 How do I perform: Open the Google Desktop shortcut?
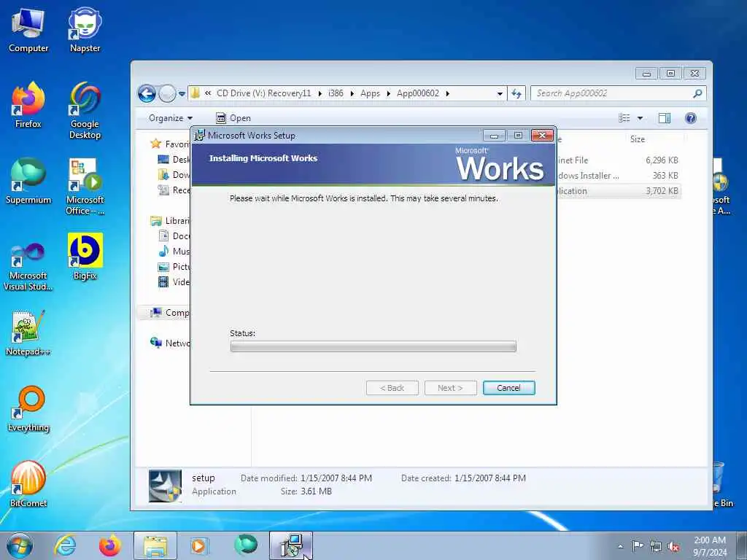(85, 111)
